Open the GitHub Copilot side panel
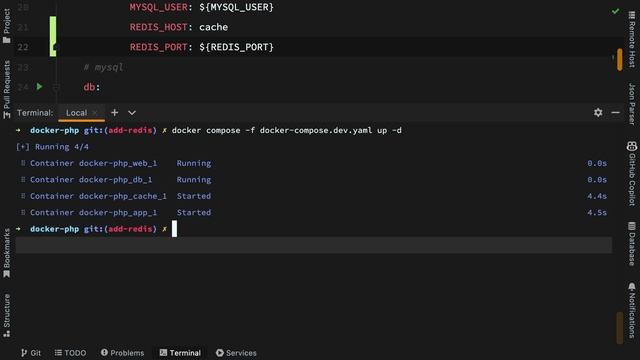640x360 pixels. point(632,173)
